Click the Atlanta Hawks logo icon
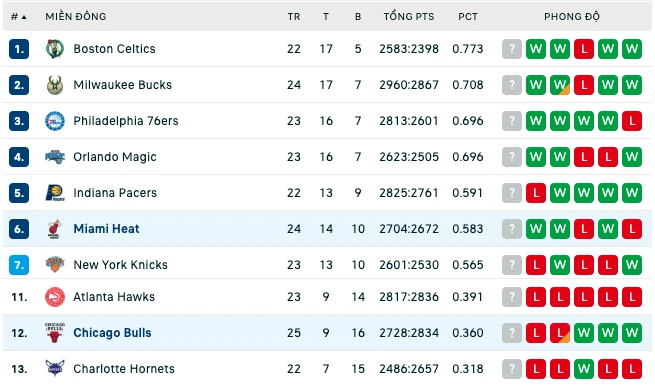Screen dimensions: 655x386 [55, 297]
